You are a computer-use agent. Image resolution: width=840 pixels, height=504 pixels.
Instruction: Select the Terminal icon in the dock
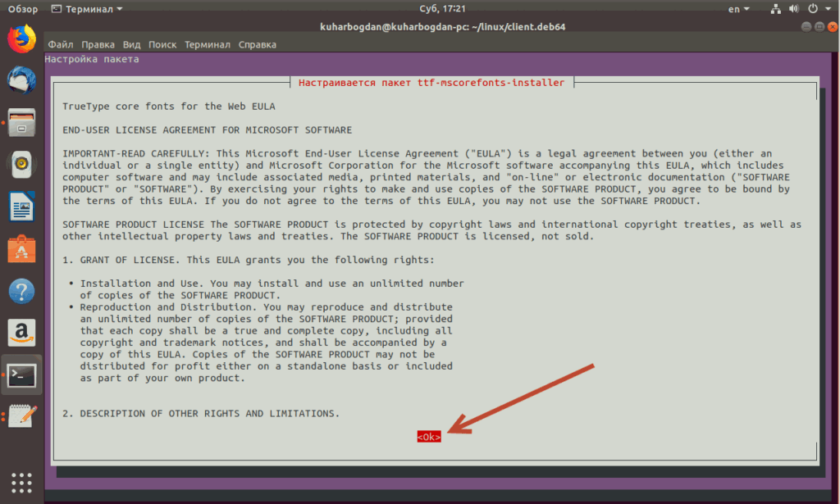point(22,375)
